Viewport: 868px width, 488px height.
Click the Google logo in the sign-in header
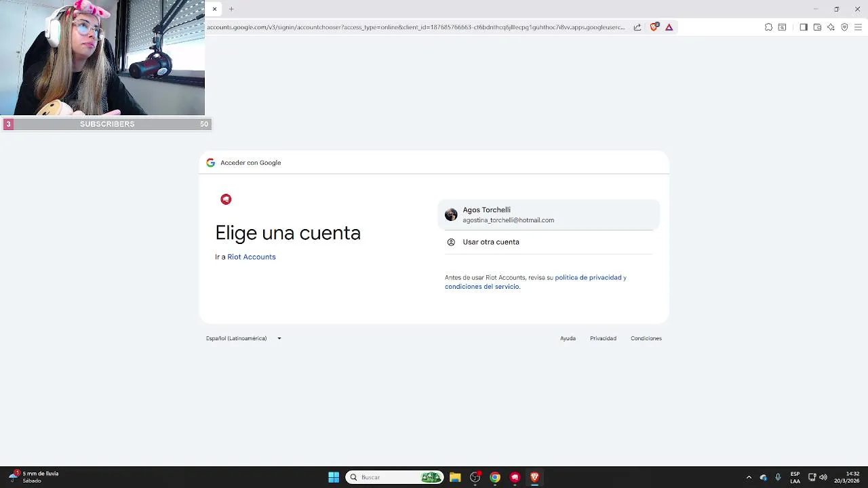(x=210, y=163)
